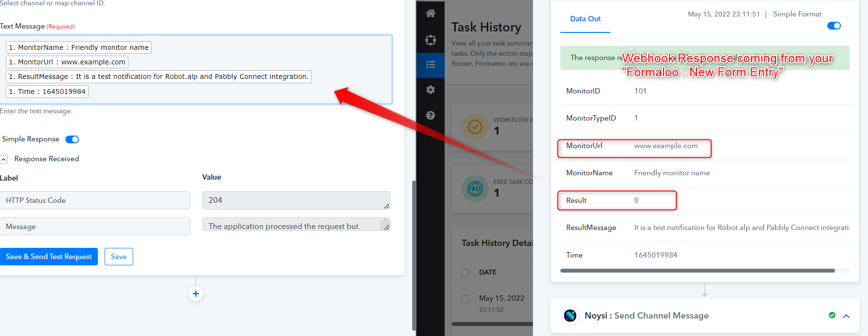Open the settings gear icon in sidebar
Screen dimensions: 868x336
[430, 90]
